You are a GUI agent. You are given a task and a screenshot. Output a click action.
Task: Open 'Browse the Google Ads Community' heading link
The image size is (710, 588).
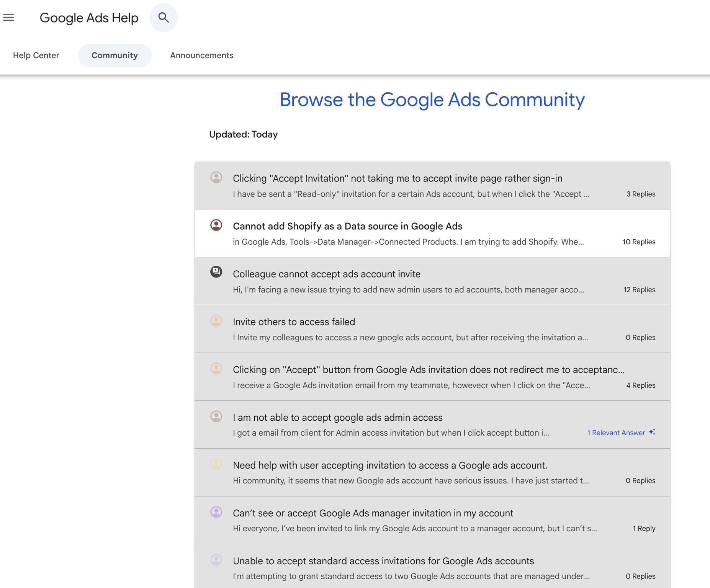pyautogui.click(x=432, y=100)
